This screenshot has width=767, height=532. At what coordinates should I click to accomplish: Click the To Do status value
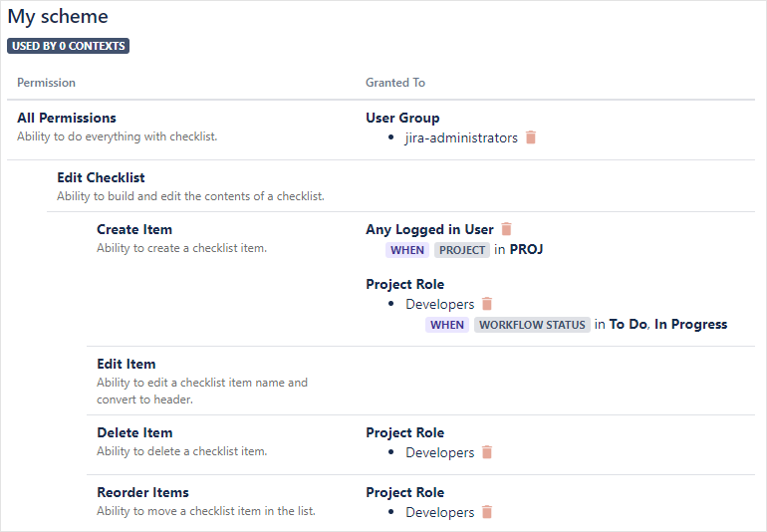[628, 324]
